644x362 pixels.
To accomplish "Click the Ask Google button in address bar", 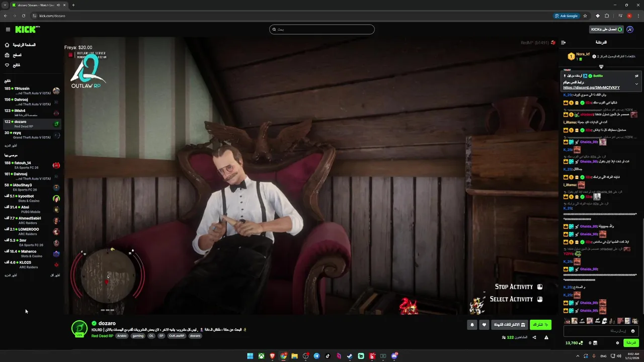I will click(x=567, y=16).
